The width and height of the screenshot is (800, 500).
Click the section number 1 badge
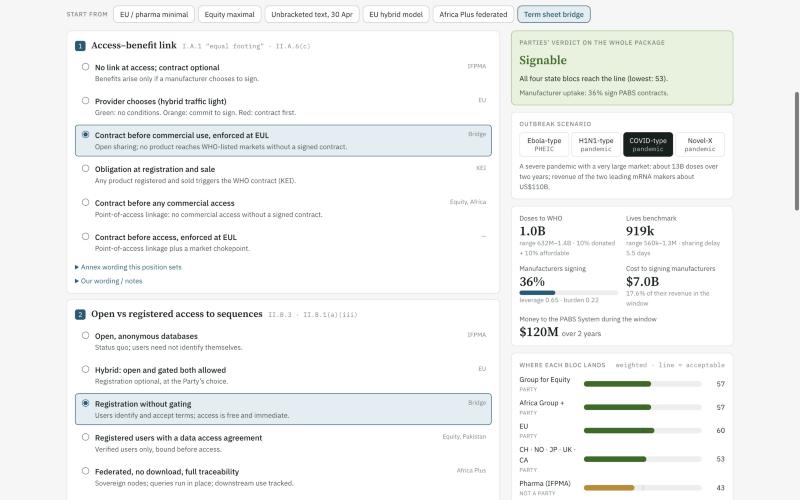(x=80, y=46)
